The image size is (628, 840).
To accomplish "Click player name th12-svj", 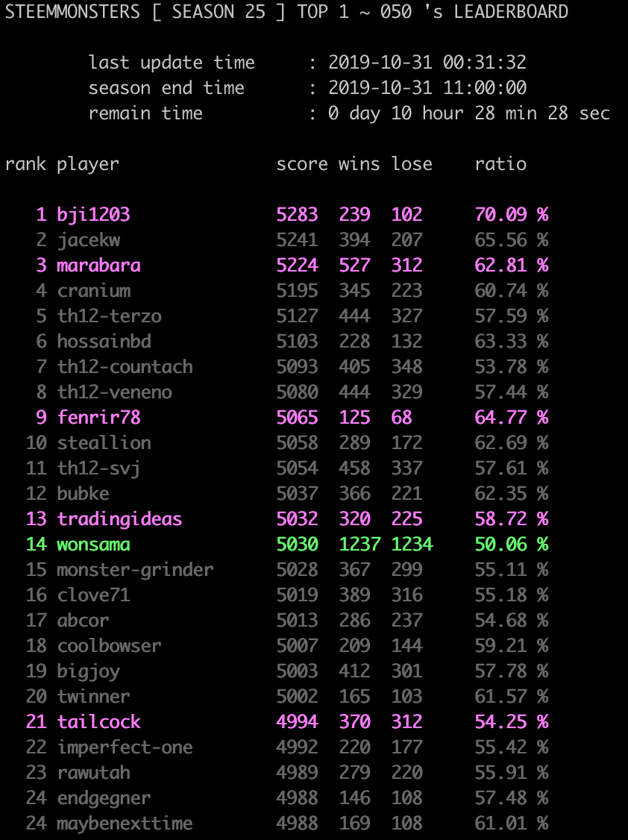I will (98, 468).
